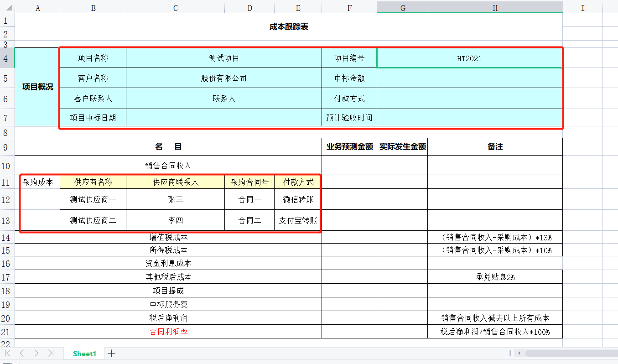This screenshot has height=364, width=618.
Task: Click the row 中标服务费
Action: tap(168, 304)
